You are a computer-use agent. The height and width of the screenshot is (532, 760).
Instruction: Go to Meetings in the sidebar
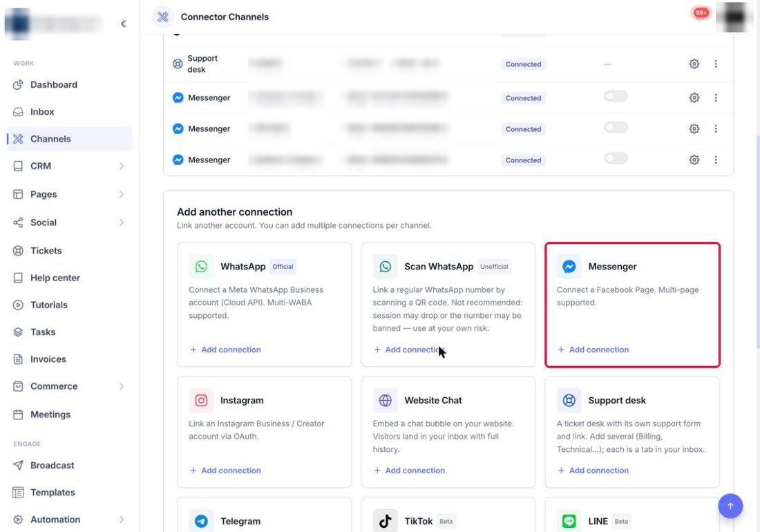click(50, 415)
